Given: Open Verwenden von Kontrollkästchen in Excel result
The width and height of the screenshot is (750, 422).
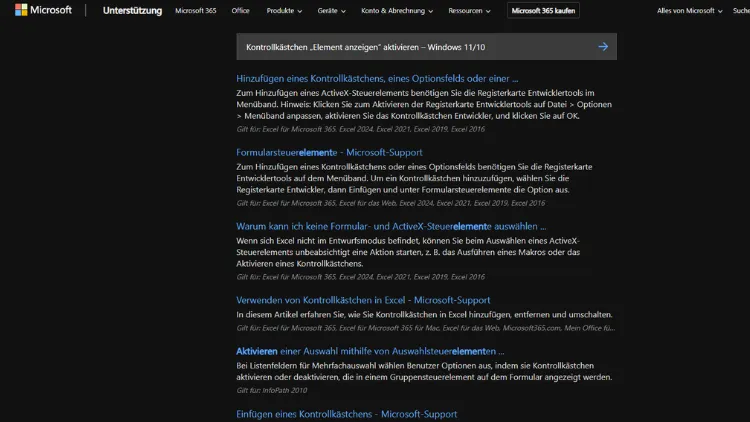Looking at the screenshot, I should click(x=363, y=300).
